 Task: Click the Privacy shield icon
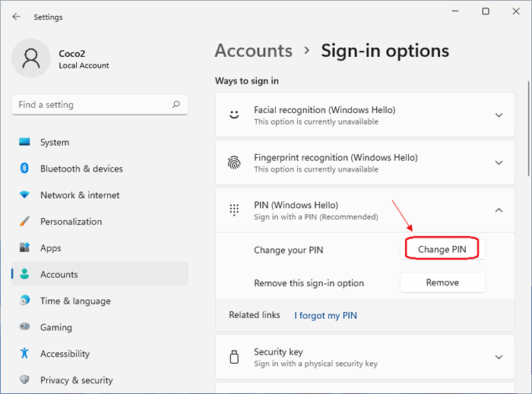(x=24, y=380)
